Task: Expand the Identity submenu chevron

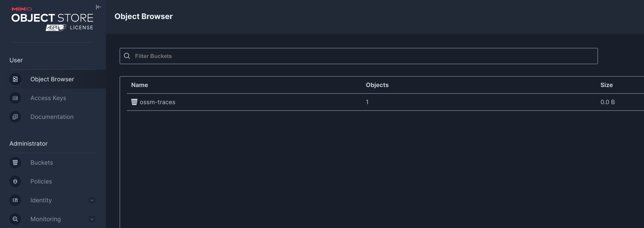Action: pyautogui.click(x=92, y=200)
